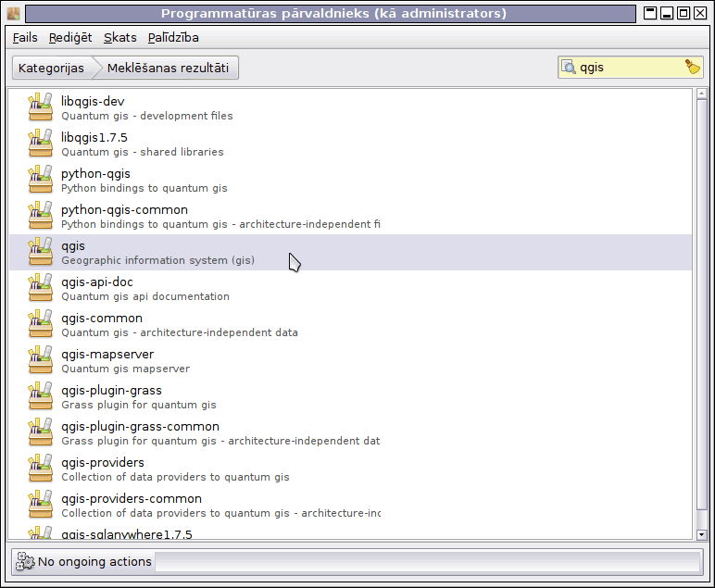This screenshot has width=715, height=588.
Task: Select qgis-mapserver package name
Action: click(x=107, y=354)
